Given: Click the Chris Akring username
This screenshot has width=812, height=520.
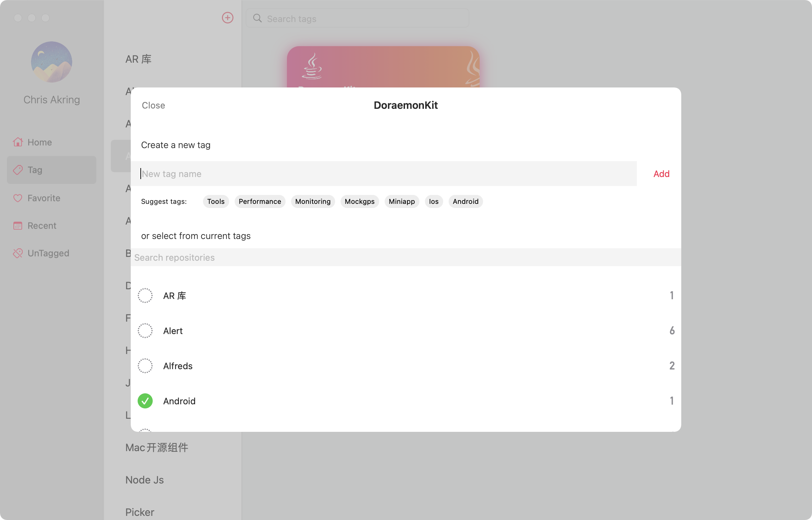Looking at the screenshot, I should [x=52, y=100].
